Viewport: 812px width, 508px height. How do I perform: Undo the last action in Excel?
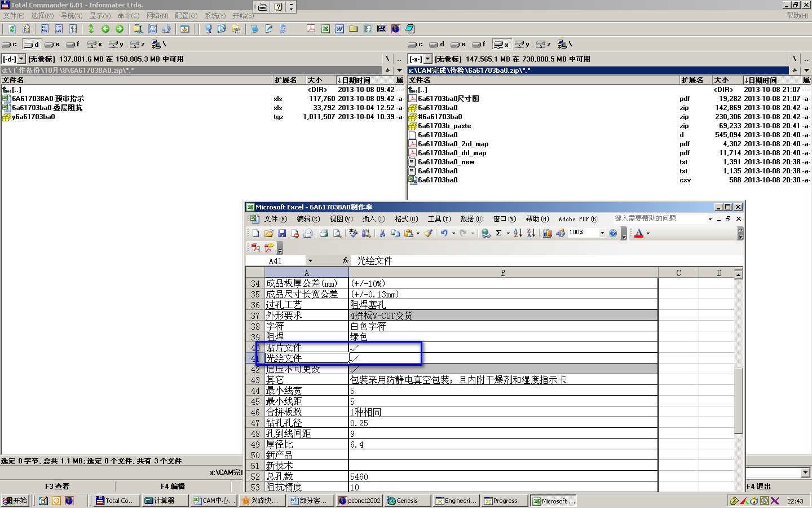pos(444,233)
